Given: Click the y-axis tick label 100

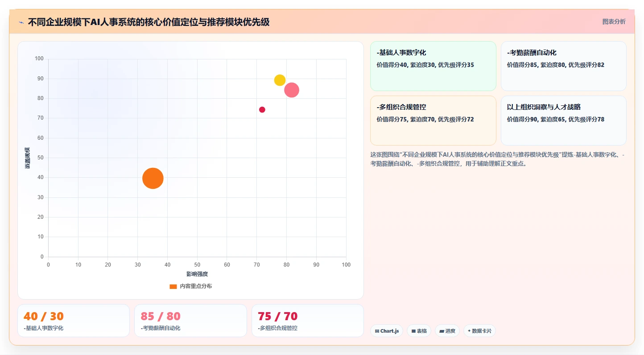Looking at the screenshot, I should 39,58.
